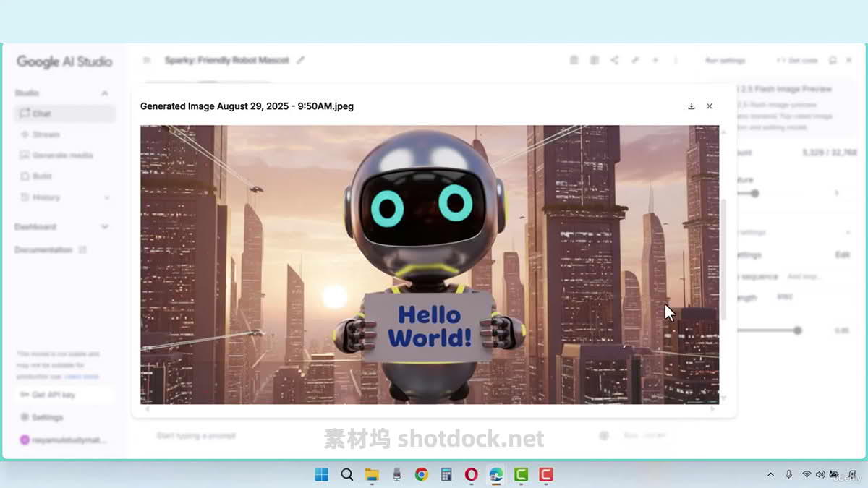Open File Explorer from the taskbar

pos(372,474)
